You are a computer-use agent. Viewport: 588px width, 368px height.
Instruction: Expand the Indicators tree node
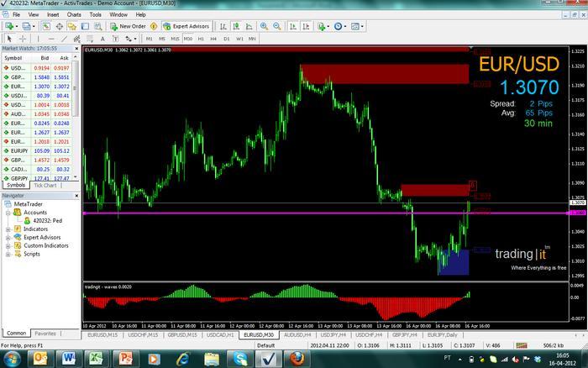(8, 229)
